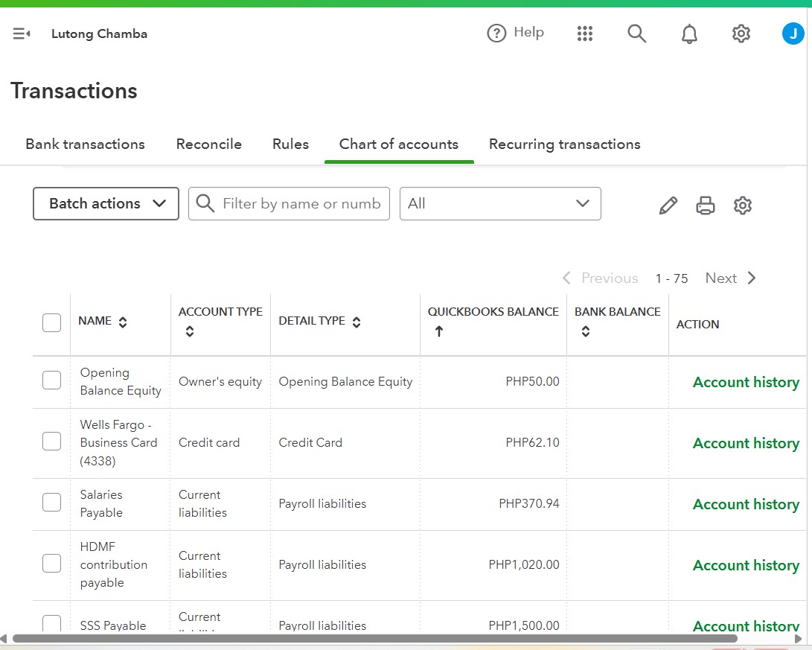Viewport: 812px width, 650px height.
Task: Switch to Reconcile tab
Action: [209, 144]
